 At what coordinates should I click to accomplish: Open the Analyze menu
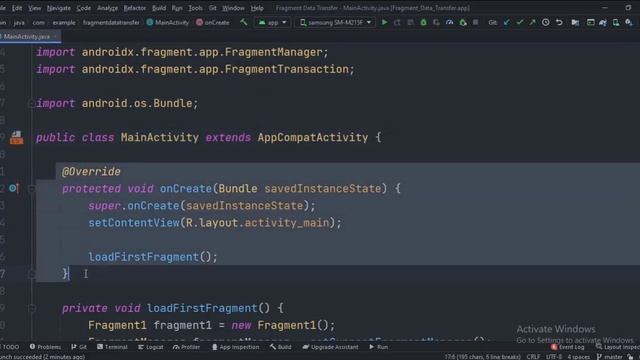pyautogui.click(x=107, y=8)
